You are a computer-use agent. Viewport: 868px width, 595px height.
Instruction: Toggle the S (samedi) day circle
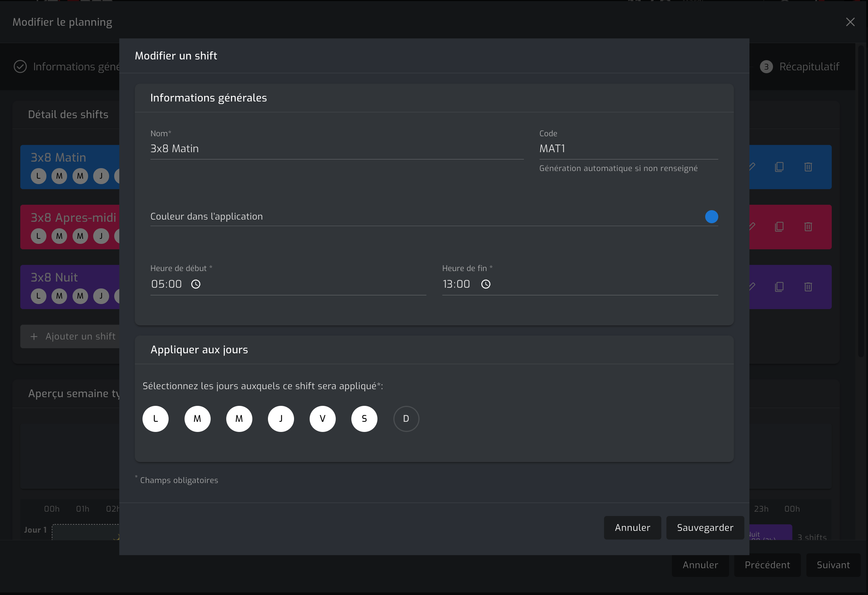click(364, 419)
